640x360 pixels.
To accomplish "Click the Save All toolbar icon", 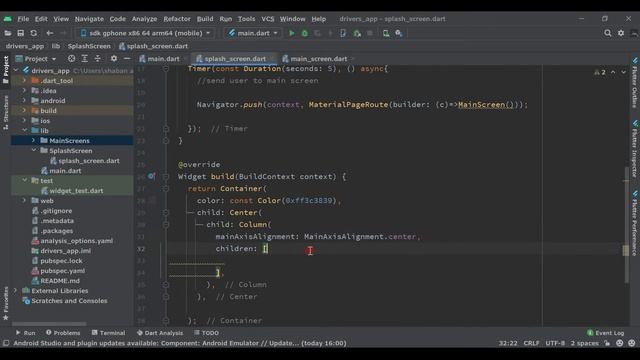I will (20, 33).
